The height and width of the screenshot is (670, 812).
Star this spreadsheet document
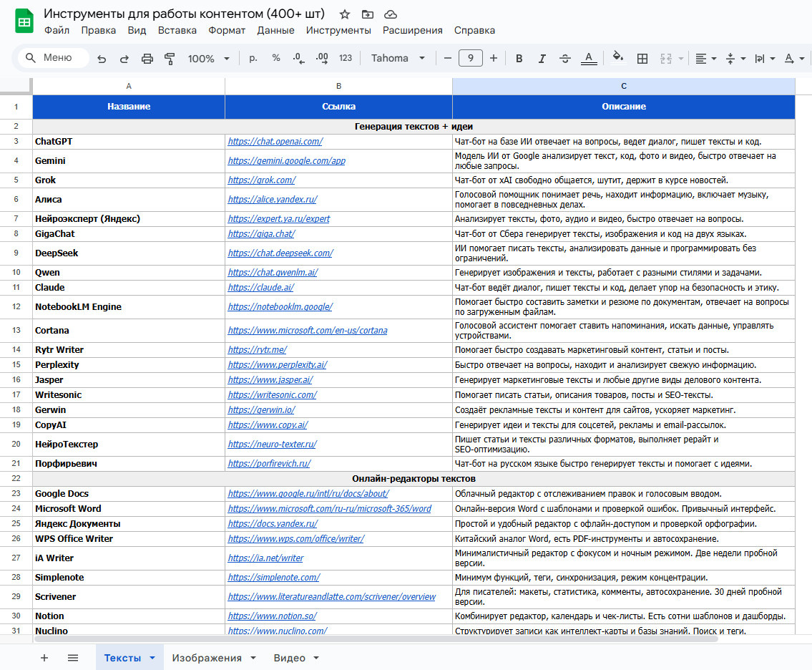tap(344, 14)
